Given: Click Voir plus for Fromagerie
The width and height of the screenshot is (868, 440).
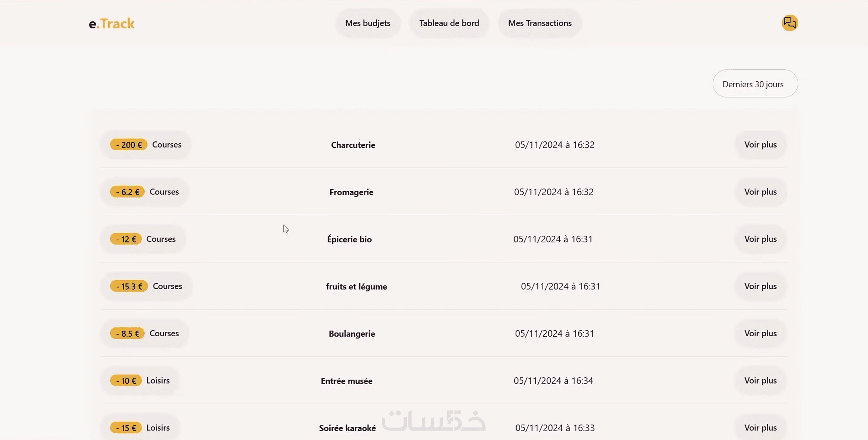Looking at the screenshot, I should click(x=760, y=192).
